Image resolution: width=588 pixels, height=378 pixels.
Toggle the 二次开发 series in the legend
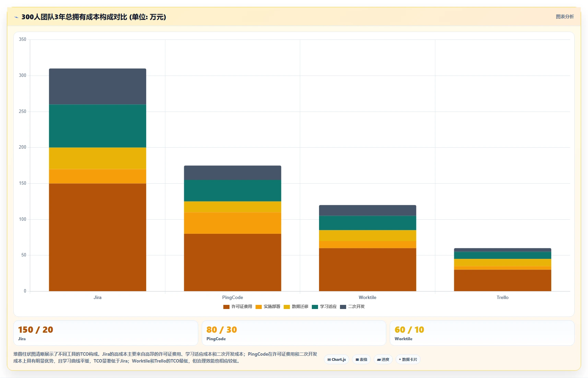(352, 307)
